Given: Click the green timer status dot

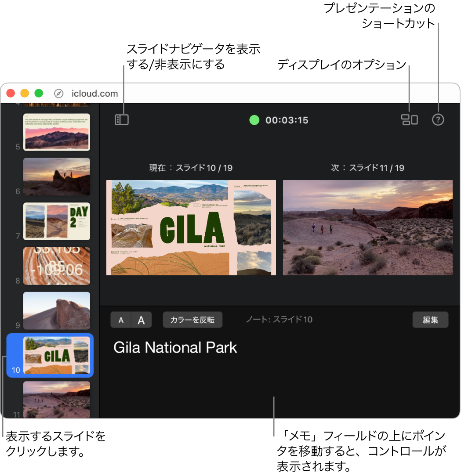Looking at the screenshot, I should click(254, 120).
